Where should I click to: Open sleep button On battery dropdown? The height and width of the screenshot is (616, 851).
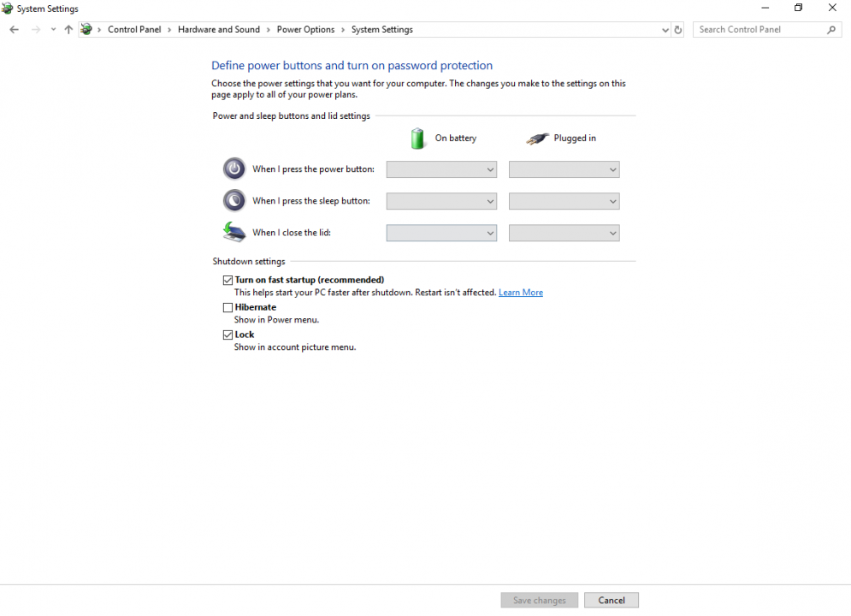point(442,201)
